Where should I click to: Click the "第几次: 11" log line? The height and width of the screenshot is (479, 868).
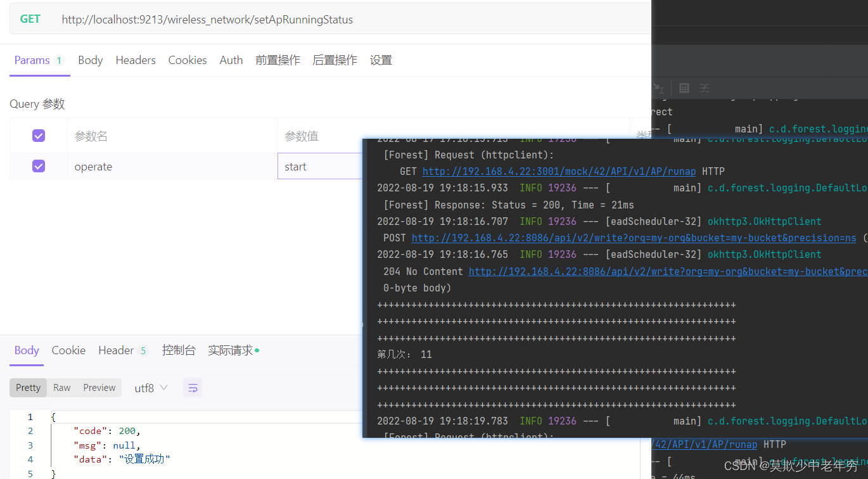[x=404, y=354]
